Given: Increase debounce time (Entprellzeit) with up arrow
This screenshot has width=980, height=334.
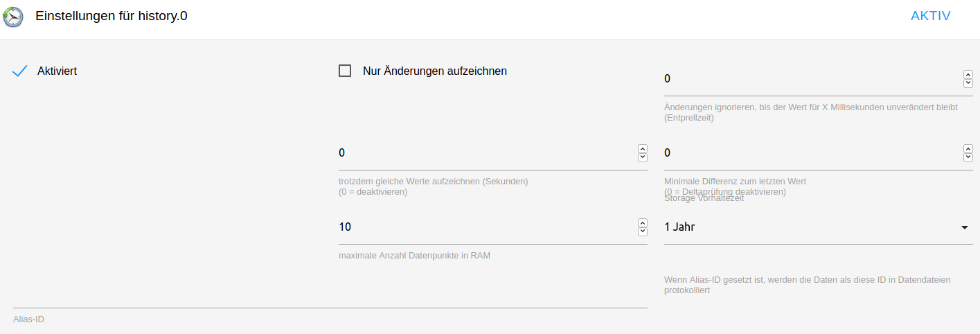Looking at the screenshot, I should (968, 74).
